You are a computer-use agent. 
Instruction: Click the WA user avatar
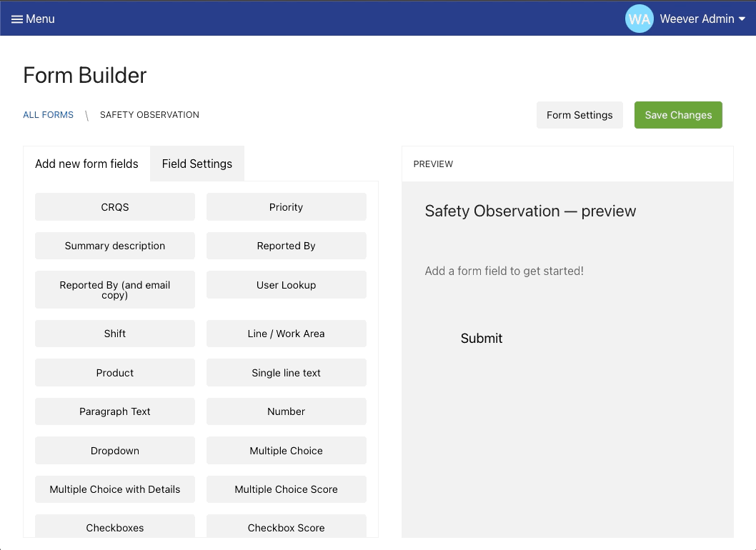[x=639, y=19]
